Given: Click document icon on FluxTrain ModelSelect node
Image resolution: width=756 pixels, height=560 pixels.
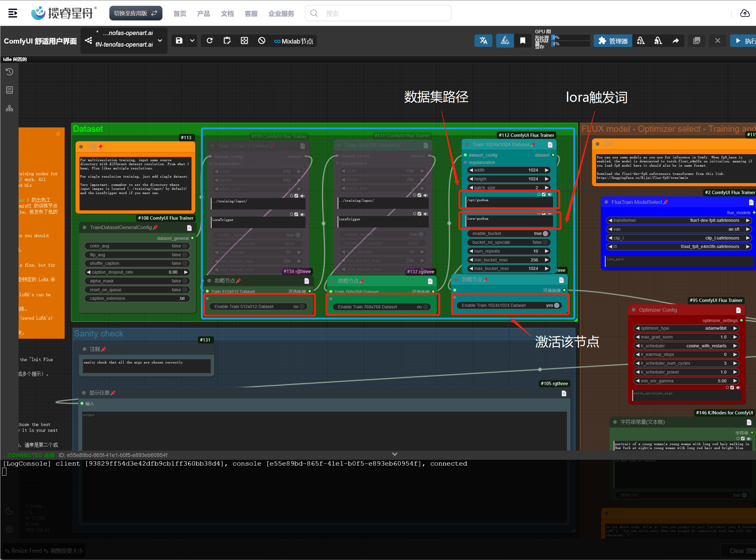Looking at the screenshot, I should coord(751,202).
